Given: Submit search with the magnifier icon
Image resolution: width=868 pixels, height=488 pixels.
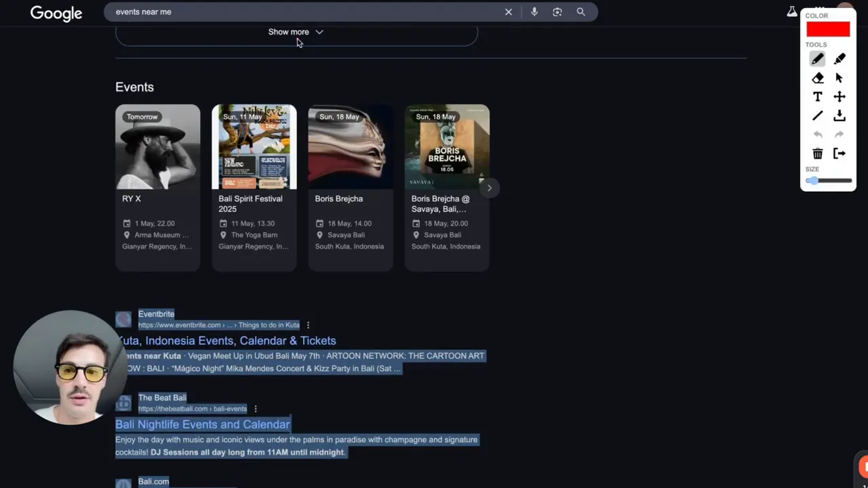Looking at the screenshot, I should [x=581, y=12].
